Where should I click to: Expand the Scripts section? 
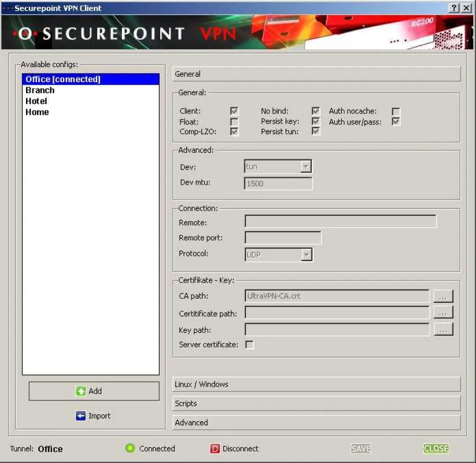pyautogui.click(x=316, y=403)
